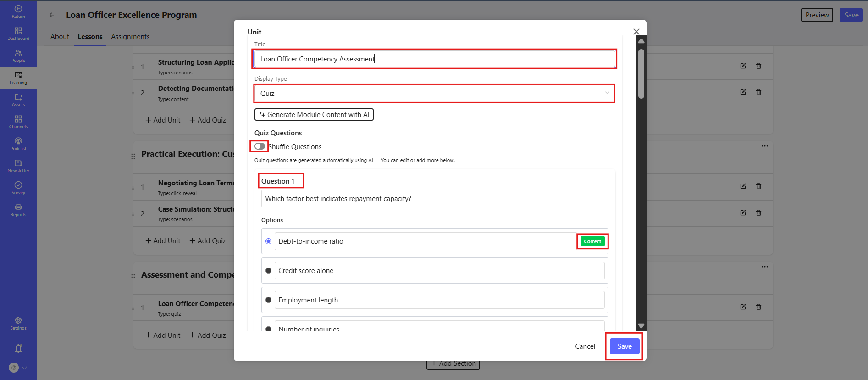Click the unit Title input field
868x380 pixels.
[x=434, y=59]
